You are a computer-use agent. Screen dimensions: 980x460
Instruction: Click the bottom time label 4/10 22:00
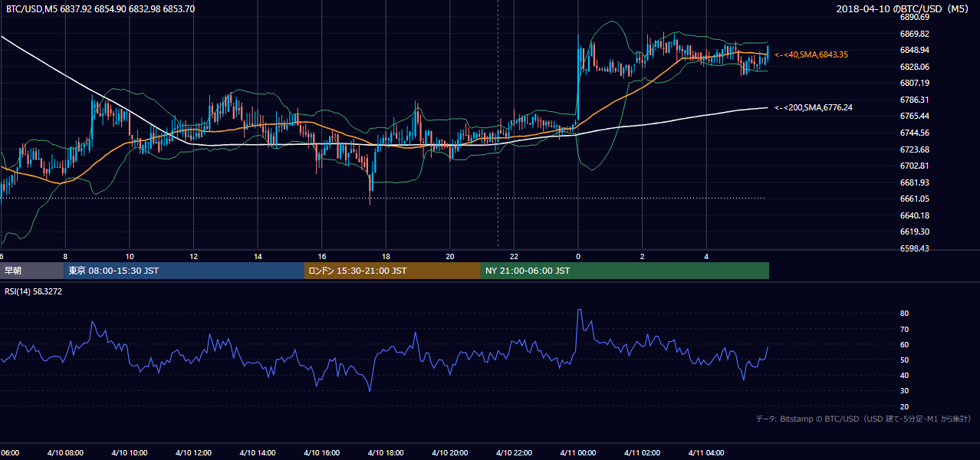[514, 453]
